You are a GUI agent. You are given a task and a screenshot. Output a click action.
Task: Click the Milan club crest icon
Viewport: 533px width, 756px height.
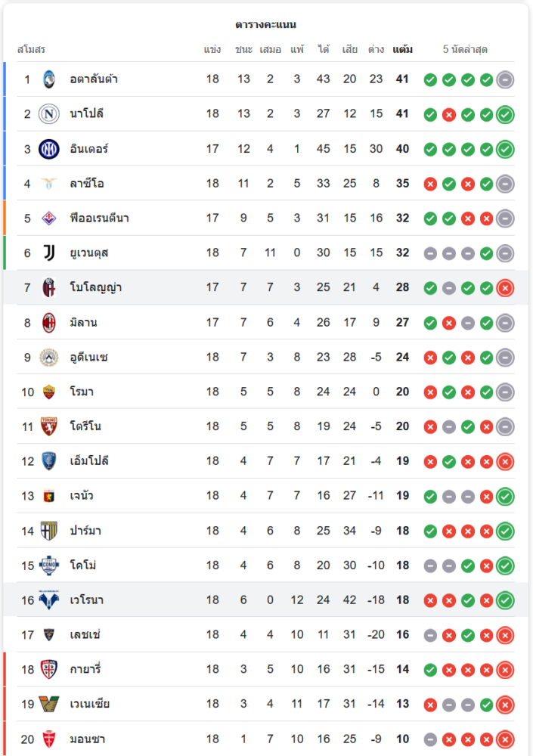(x=49, y=322)
